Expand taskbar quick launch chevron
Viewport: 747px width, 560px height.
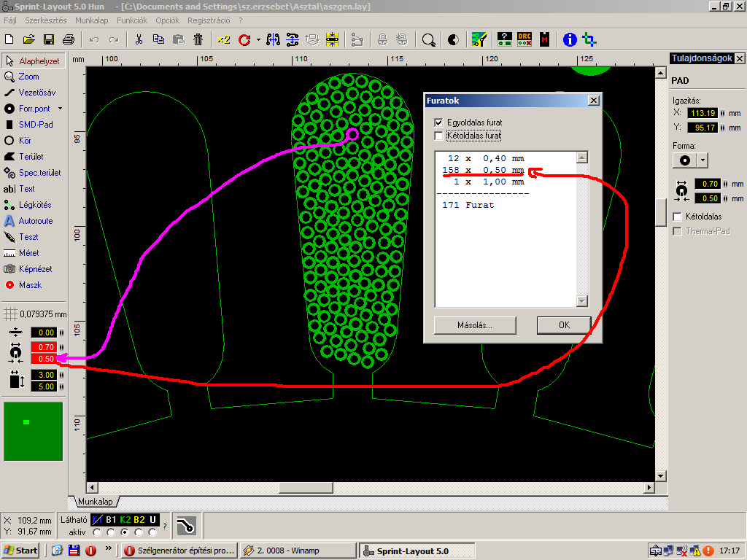(109, 548)
